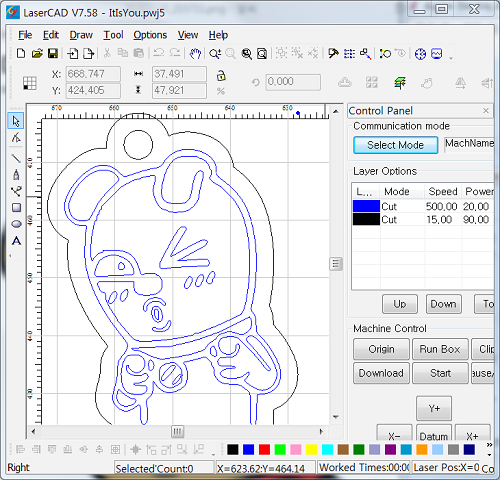Image resolution: width=500 pixels, height=480 pixels.
Task: Click the X position input field
Action: pyautogui.click(x=93, y=74)
